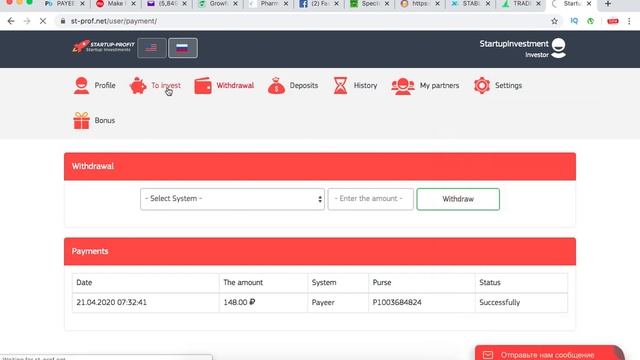
Task: Click the green circular extension icon
Action: click(591, 21)
